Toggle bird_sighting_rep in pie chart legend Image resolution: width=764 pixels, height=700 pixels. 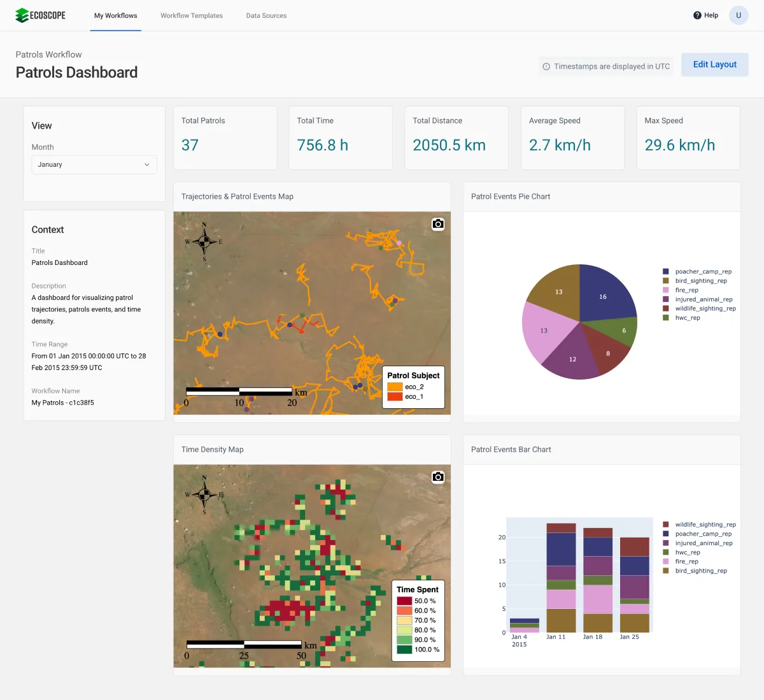[x=695, y=281]
